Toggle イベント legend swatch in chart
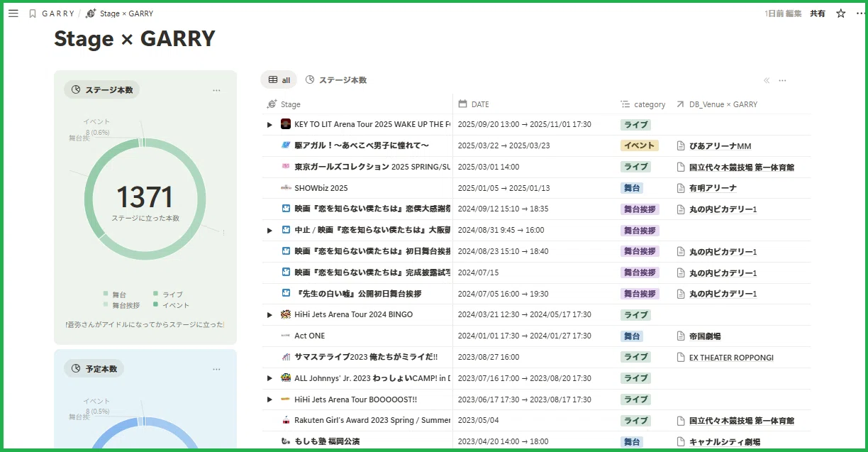Viewport: 868px width, 452px height. tap(156, 305)
